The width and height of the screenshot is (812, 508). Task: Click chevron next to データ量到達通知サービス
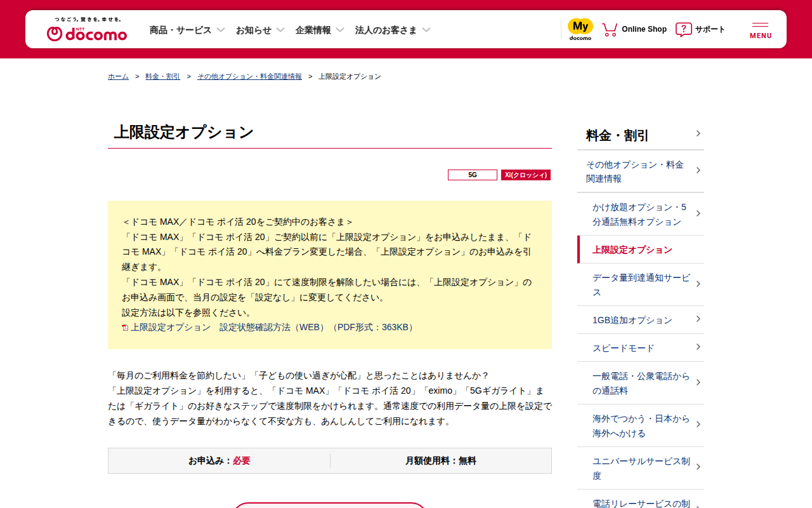click(698, 284)
